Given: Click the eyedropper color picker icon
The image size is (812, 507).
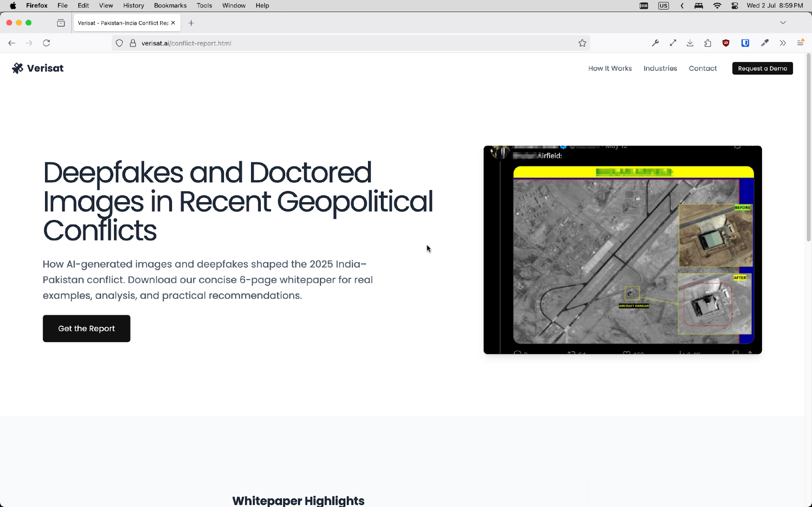Looking at the screenshot, I should [765, 43].
